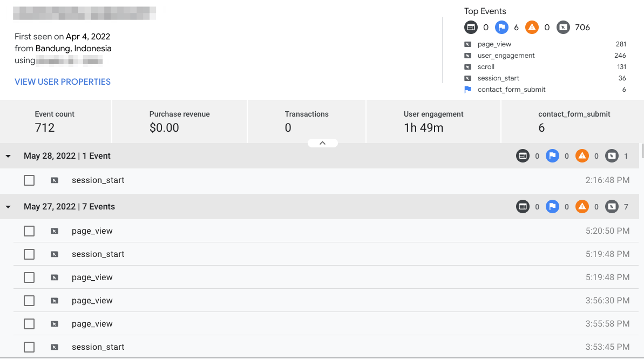Collapse the May 28, 2022 event group

[x=8, y=156]
